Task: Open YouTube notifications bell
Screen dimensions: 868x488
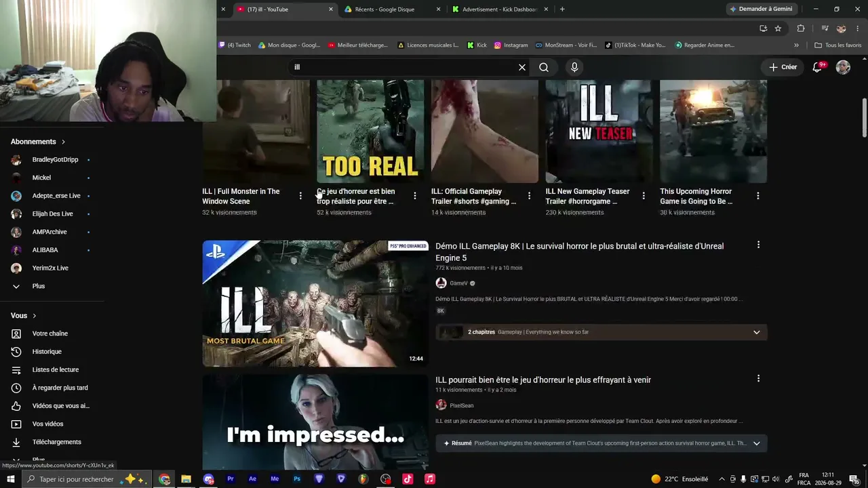Action: click(x=818, y=67)
